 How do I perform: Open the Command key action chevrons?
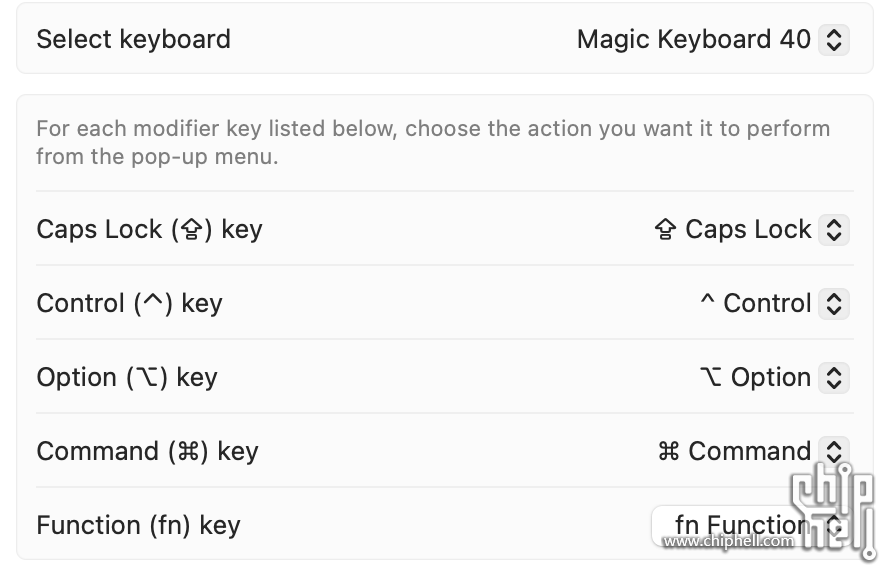point(833,452)
